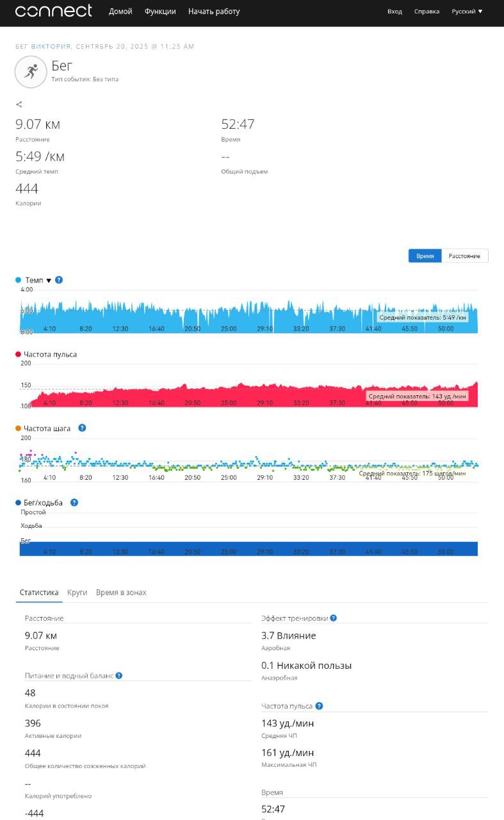
Task: Open the Время в зонах tab
Action: [x=121, y=593]
